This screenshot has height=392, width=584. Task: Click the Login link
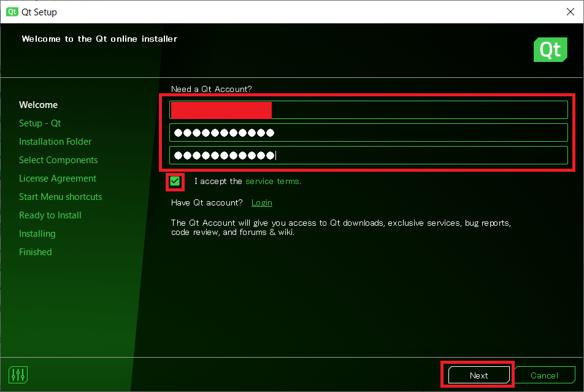[262, 202]
